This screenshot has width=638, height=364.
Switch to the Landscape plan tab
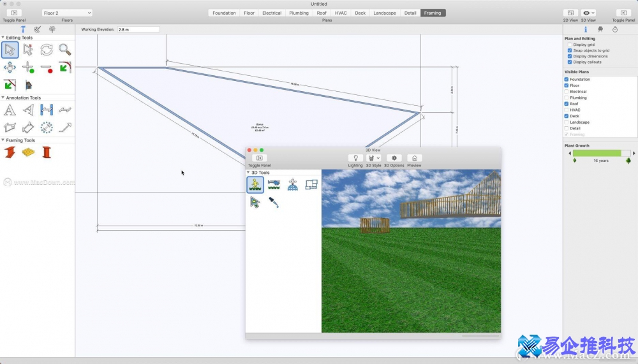point(384,13)
